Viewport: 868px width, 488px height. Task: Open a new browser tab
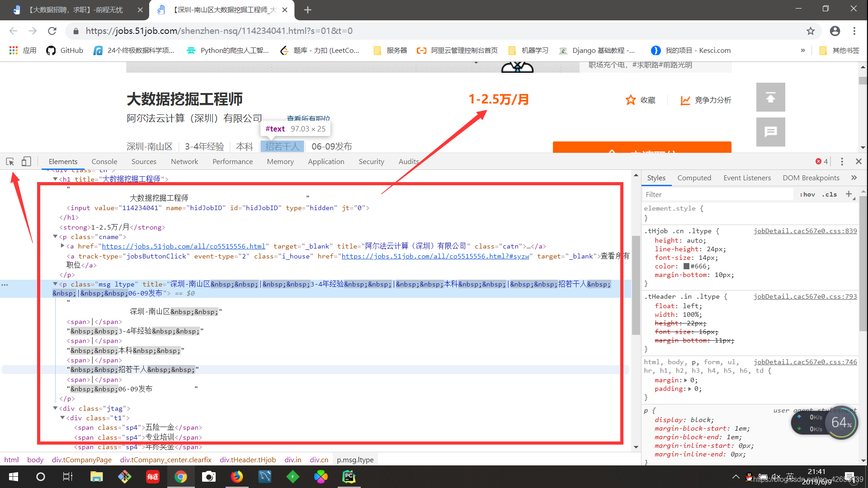pyautogui.click(x=308, y=10)
